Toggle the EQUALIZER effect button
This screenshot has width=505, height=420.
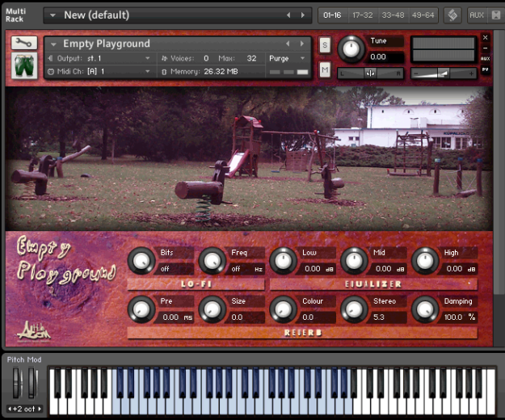point(373,284)
